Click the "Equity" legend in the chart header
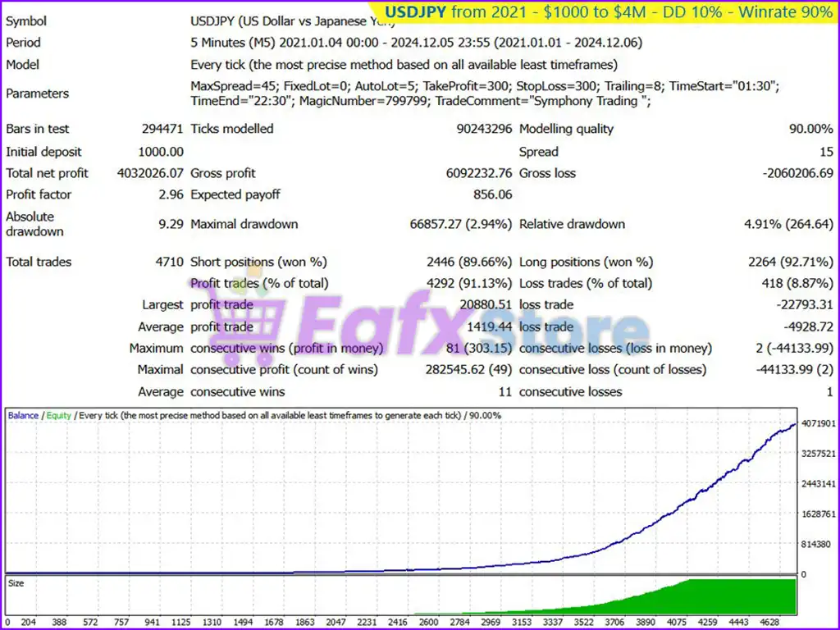Screen dimensions: 840x630 pyautogui.click(x=58, y=416)
